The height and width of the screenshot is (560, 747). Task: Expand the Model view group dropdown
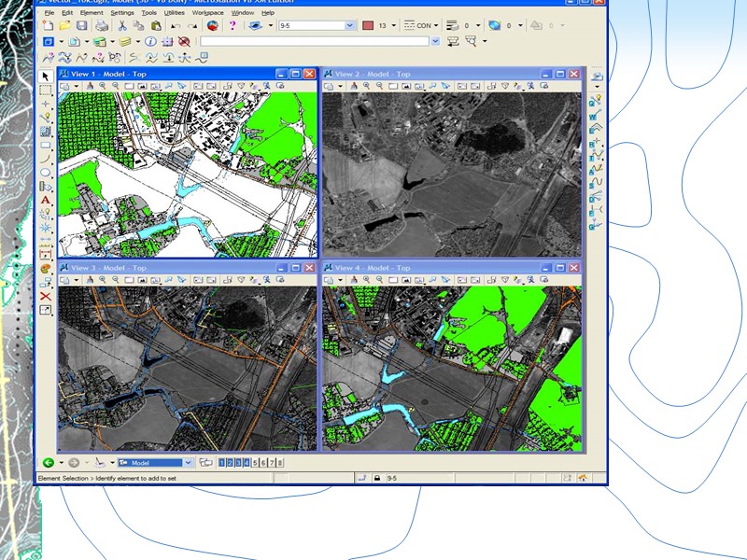click(x=188, y=463)
